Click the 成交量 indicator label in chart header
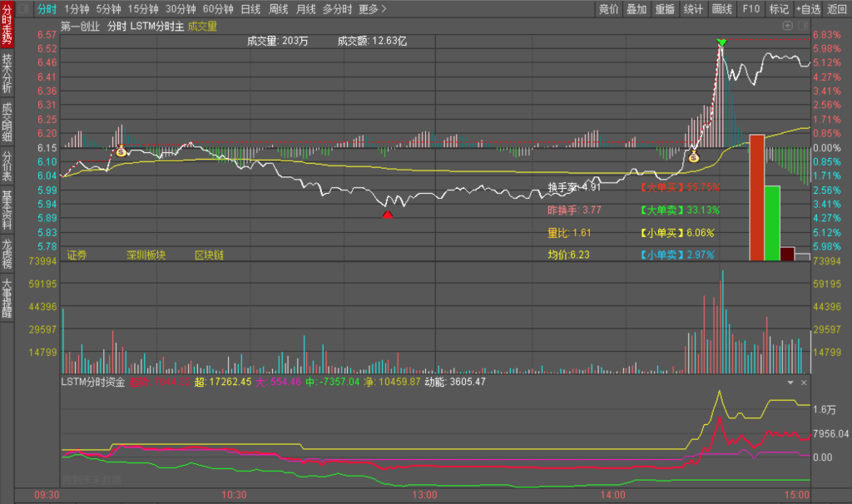 click(202, 26)
